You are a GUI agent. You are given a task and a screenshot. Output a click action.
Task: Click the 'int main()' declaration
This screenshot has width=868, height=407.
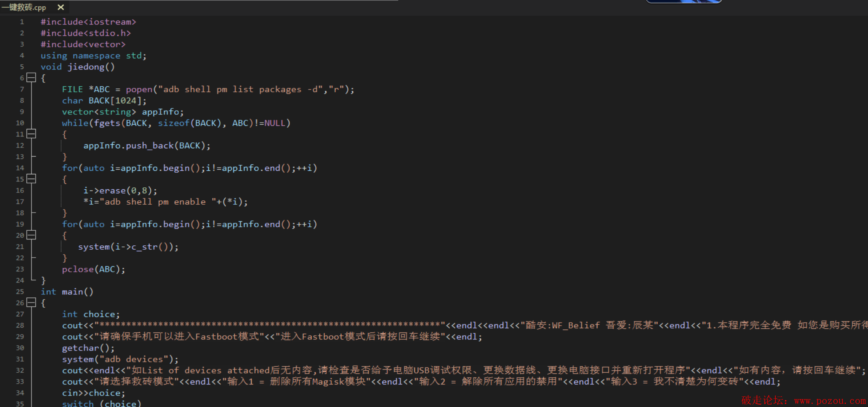pyautogui.click(x=67, y=291)
